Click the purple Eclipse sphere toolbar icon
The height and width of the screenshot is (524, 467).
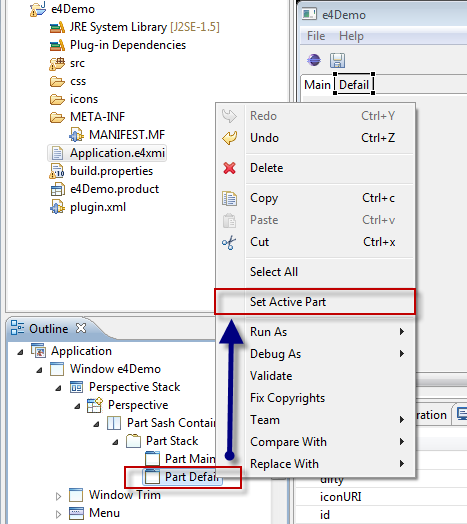click(x=314, y=60)
